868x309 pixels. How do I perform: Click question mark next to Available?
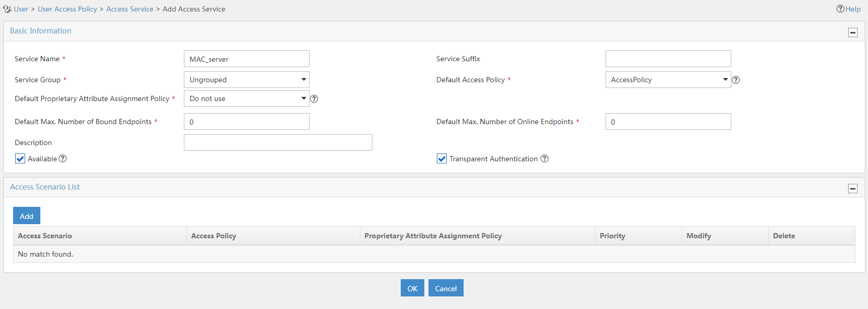click(63, 159)
